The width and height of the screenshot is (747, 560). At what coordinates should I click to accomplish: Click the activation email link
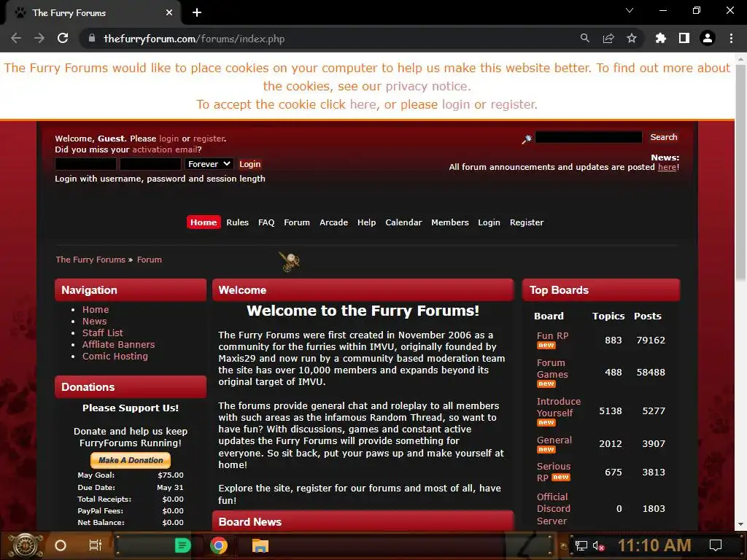click(x=164, y=149)
